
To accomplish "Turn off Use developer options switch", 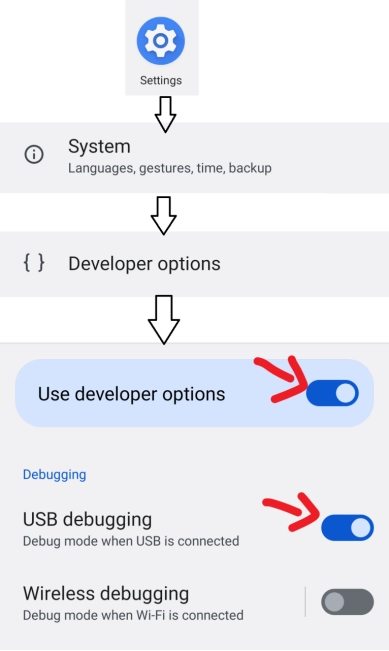I will 332,393.
